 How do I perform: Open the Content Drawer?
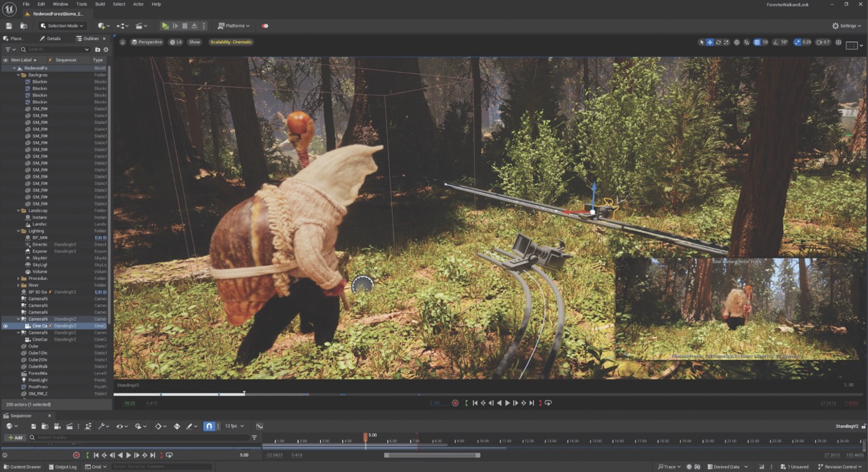click(22, 467)
